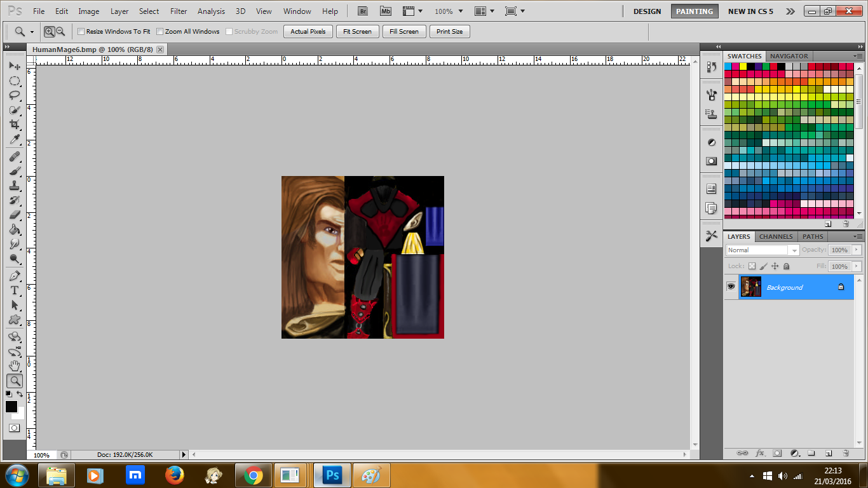Open the Fill slider arrow
Viewport: 868px width, 488px height.
[x=857, y=266]
